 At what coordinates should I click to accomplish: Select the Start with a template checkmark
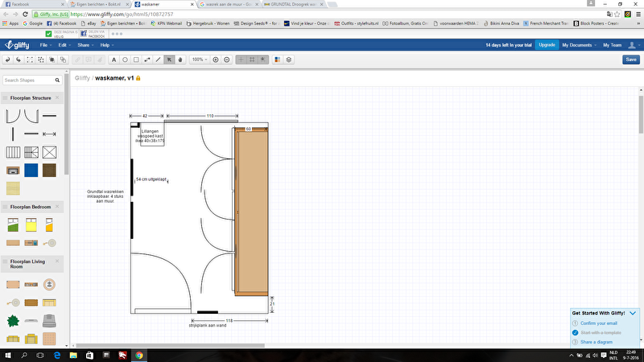(x=575, y=333)
